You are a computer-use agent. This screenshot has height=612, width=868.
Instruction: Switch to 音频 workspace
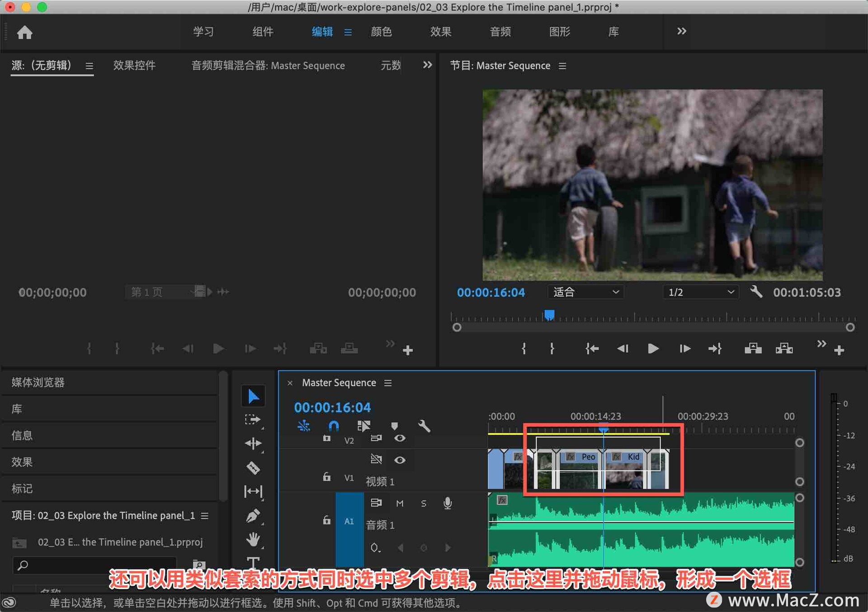coord(500,32)
